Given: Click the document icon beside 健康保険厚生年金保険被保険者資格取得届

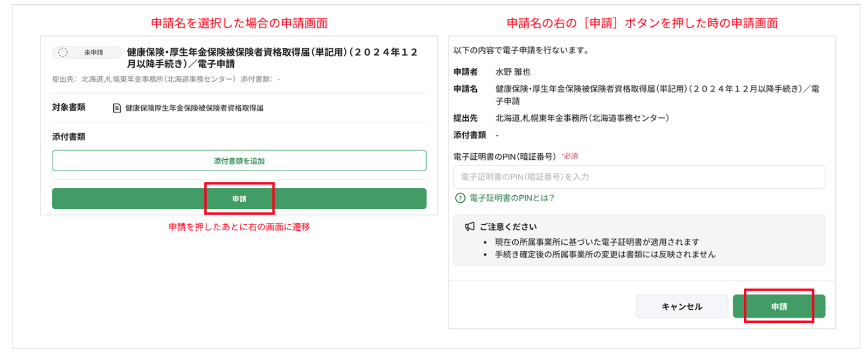Looking at the screenshot, I should (x=117, y=108).
